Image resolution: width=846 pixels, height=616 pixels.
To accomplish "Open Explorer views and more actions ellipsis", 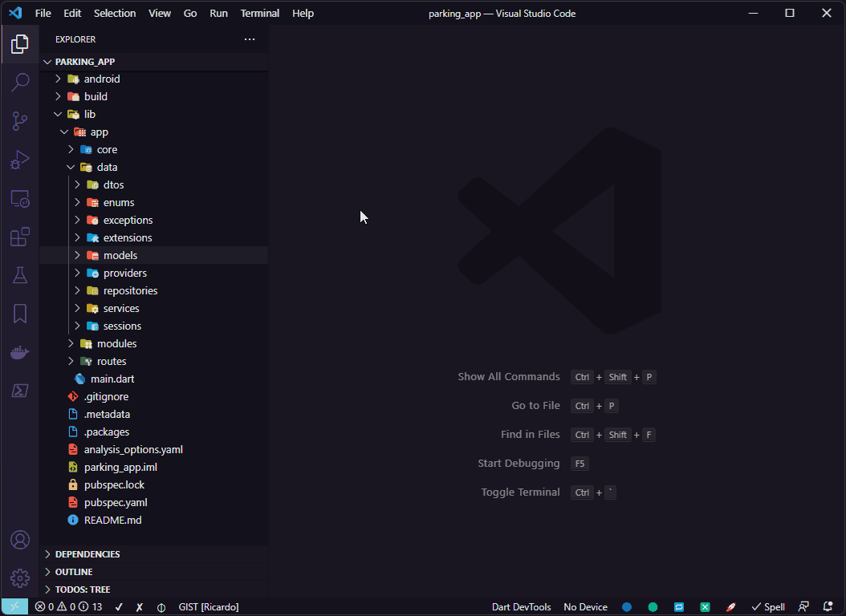I will click(x=250, y=39).
